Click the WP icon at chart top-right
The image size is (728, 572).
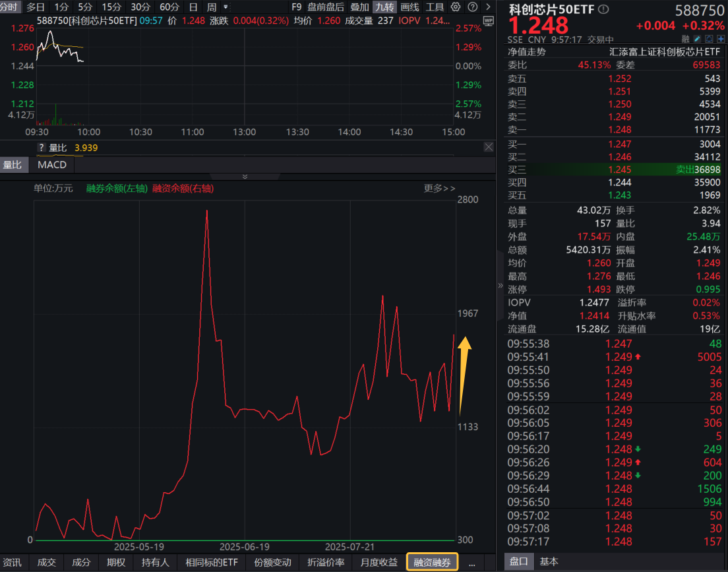point(488,21)
